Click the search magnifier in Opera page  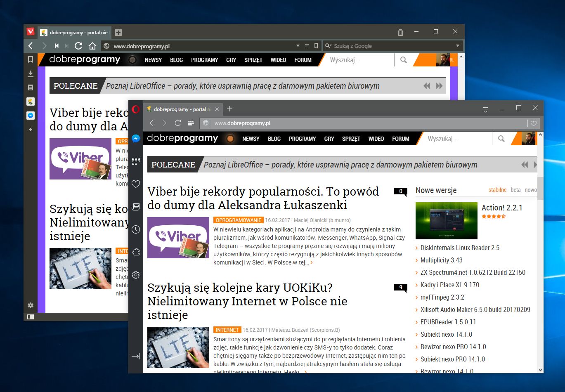coord(501,139)
